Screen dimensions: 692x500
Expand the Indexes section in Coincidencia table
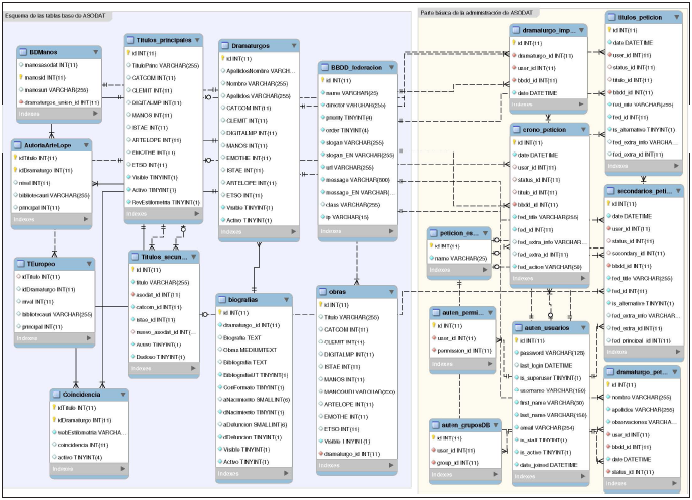pos(124,468)
